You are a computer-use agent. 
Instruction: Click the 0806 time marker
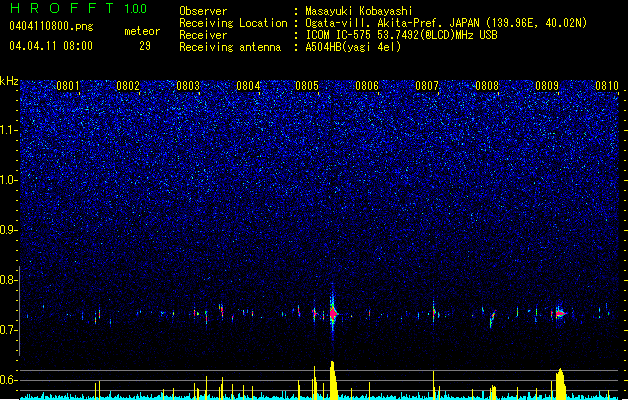[x=367, y=86]
